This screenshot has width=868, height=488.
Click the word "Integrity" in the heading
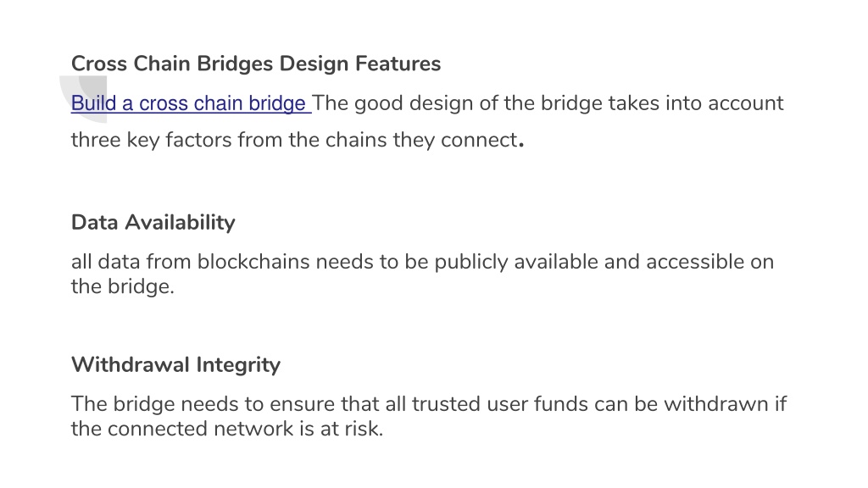[x=238, y=364]
